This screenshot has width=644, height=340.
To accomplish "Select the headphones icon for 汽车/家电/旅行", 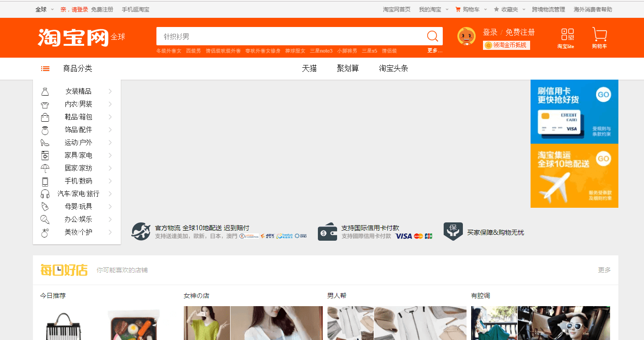I will (x=45, y=194).
